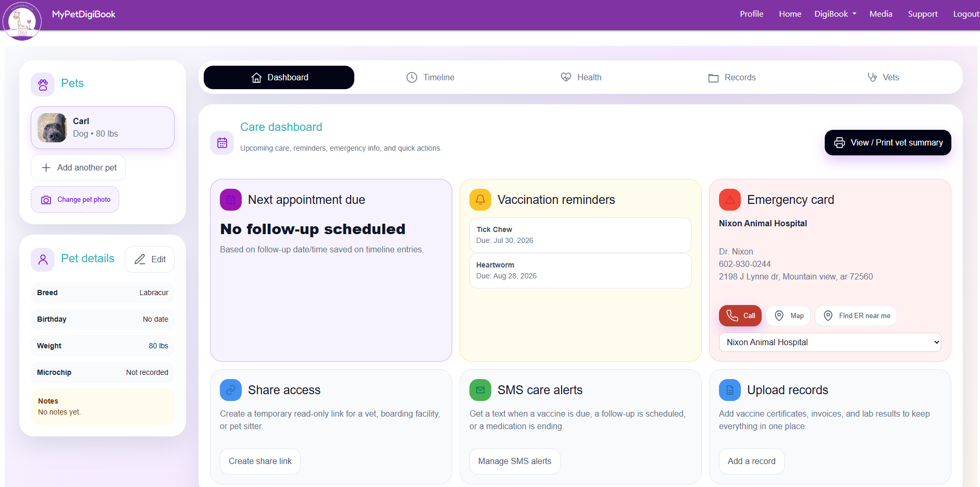
Task: Click the red warning Emergency card icon
Action: [730, 200]
